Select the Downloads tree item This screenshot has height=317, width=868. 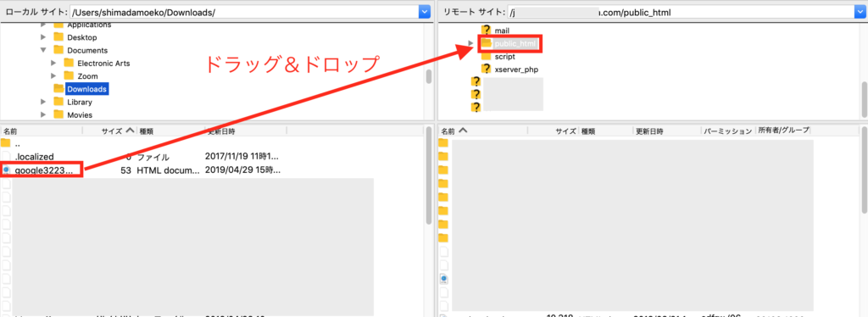pos(87,88)
